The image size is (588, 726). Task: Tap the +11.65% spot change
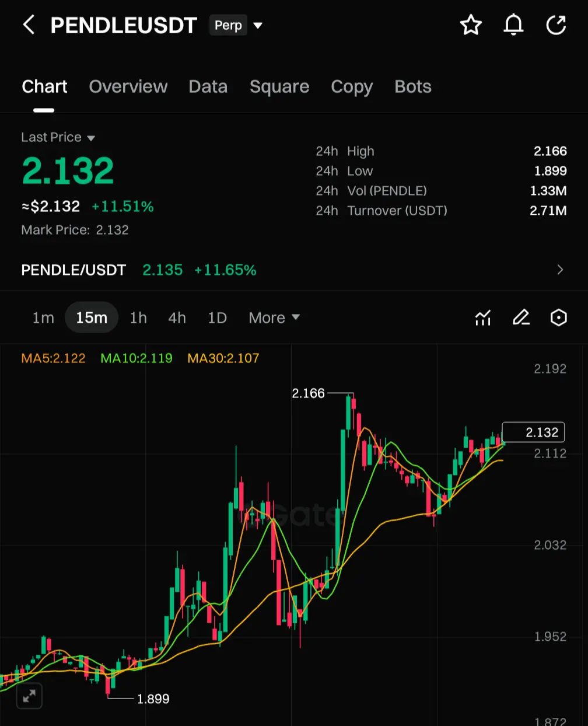[225, 270]
